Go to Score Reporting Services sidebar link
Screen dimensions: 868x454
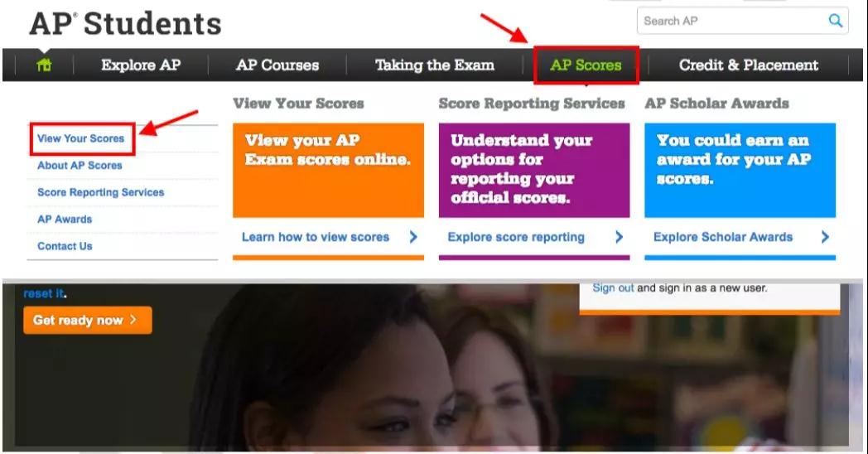[x=101, y=192]
